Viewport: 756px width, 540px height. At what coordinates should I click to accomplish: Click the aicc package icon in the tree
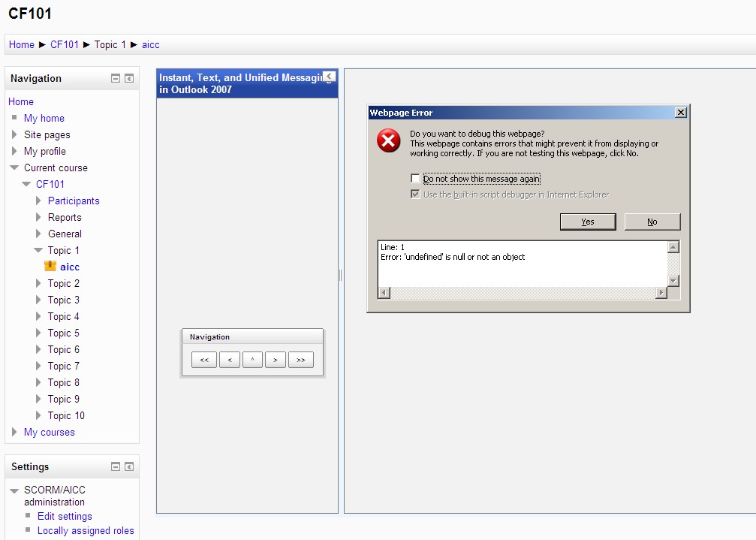coord(50,266)
